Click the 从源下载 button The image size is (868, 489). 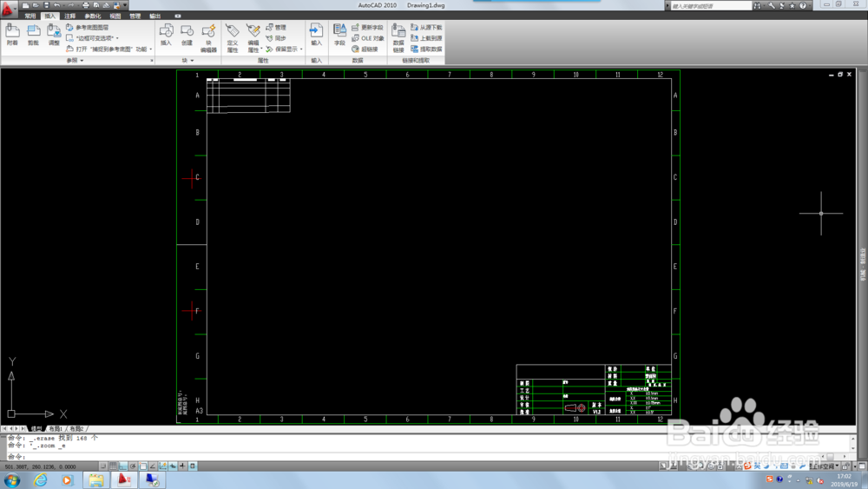pos(426,27)
